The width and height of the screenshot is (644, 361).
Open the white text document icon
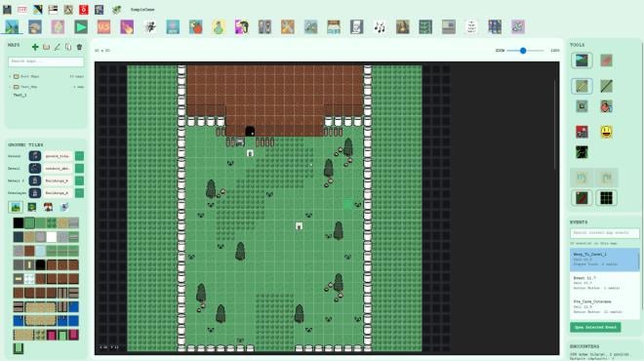pos(472,27)
